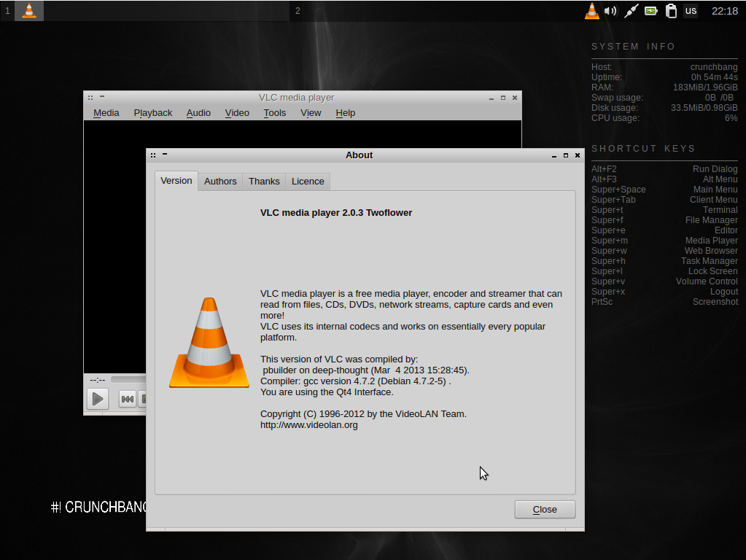
Task: Switch to workspace 2 in the panel
Action: [x=298, y=10]
